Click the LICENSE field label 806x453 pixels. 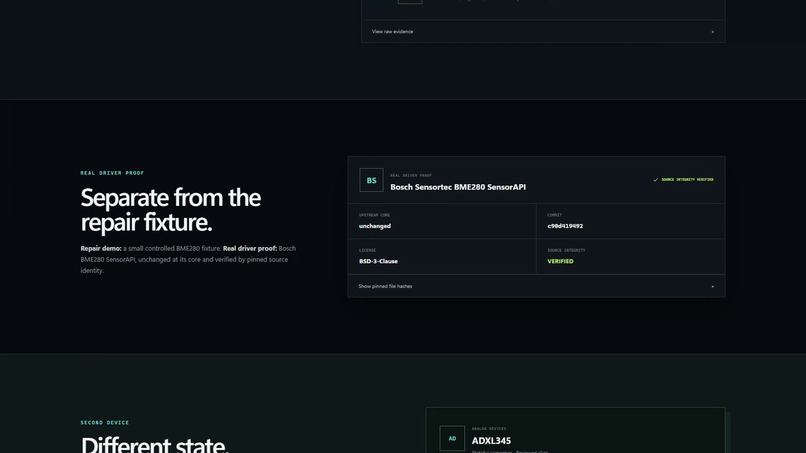click(x=367, y=250)
